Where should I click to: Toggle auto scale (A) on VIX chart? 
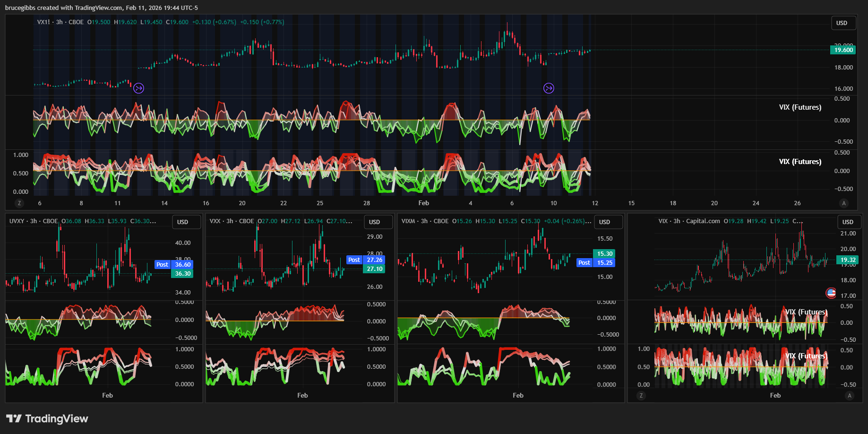pyautogui.click(x=850, y=396)
